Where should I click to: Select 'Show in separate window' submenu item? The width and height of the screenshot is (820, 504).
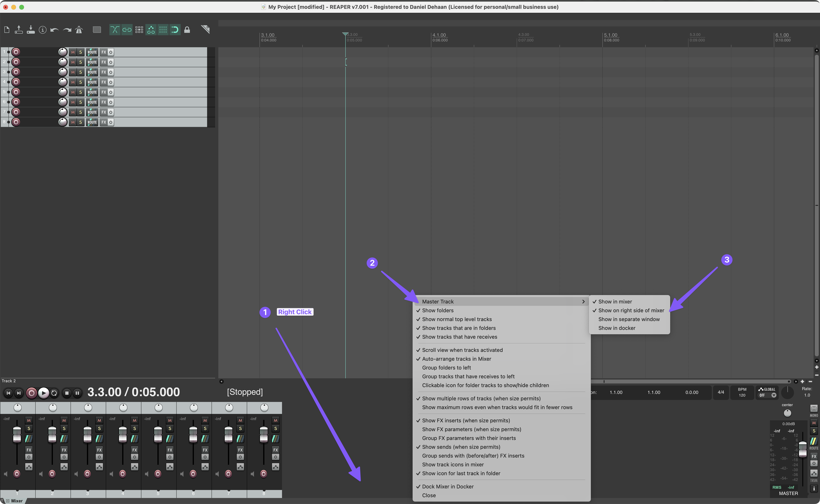pos(629,319)
